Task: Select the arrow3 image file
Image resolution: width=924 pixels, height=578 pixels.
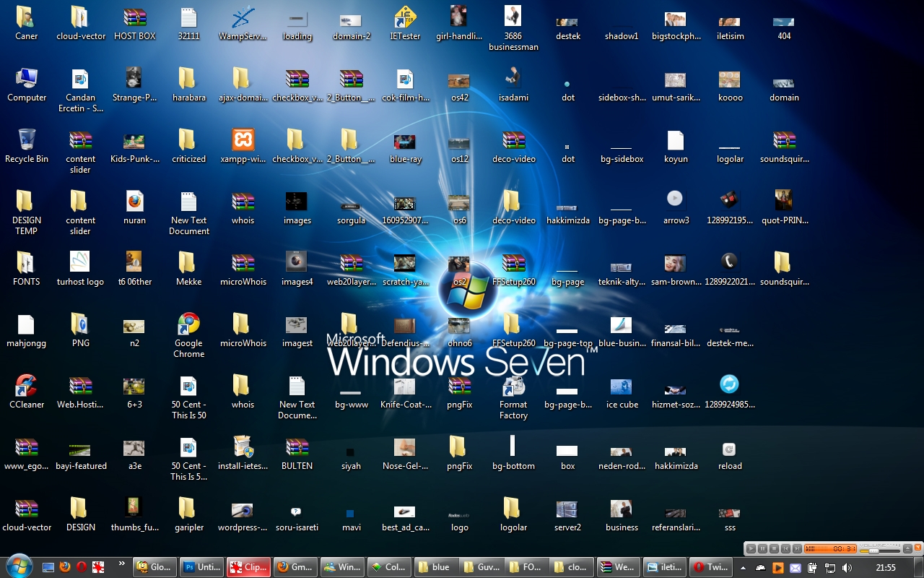Action: click(x=676, y=208)
